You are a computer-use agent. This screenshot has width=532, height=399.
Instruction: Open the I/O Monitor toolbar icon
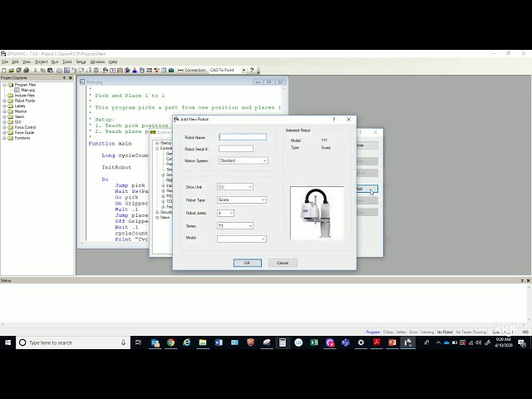(x=120, y=70)
